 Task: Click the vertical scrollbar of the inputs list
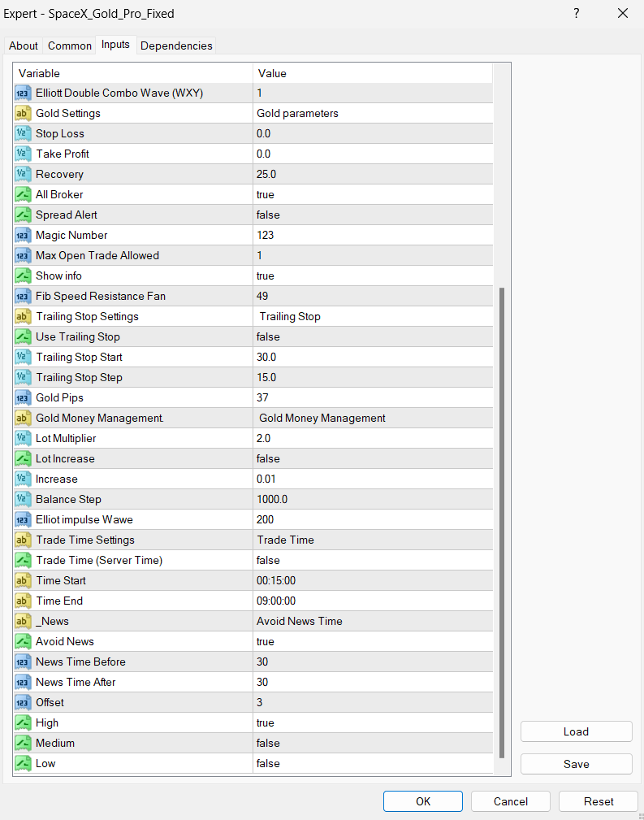point(502,520)
